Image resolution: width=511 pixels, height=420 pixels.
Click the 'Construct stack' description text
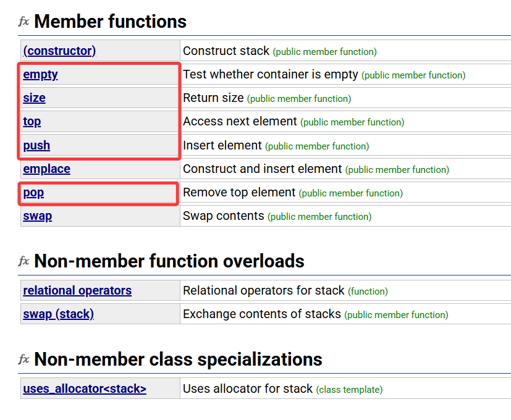226,51
